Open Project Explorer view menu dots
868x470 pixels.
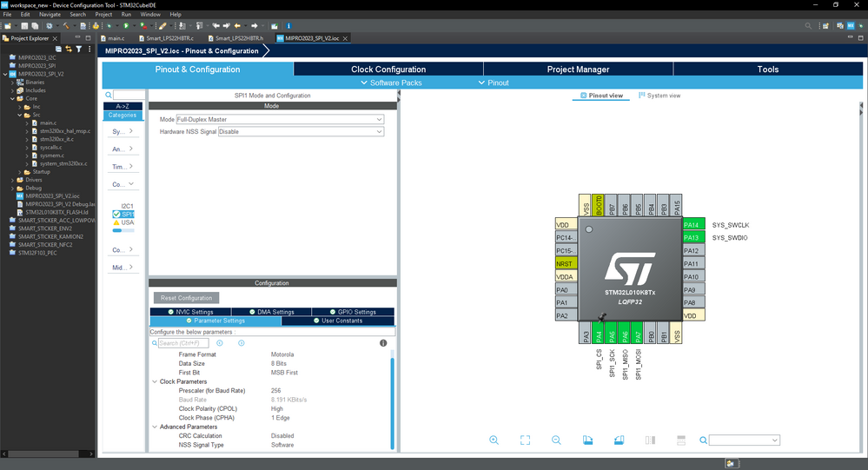tap(89, 50)
